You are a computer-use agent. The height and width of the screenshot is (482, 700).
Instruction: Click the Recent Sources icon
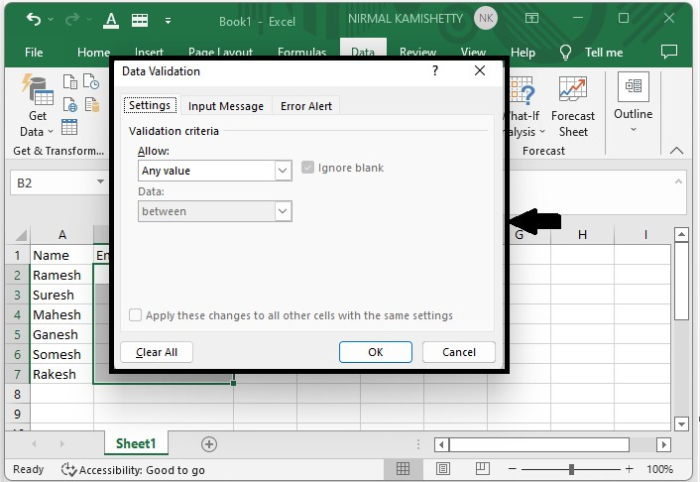[92, 82]
